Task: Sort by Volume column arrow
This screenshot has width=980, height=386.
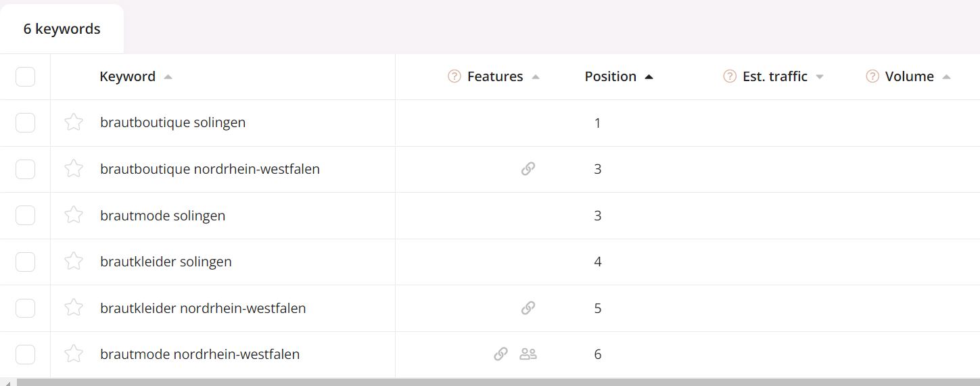Action: [x=946, y=77]
